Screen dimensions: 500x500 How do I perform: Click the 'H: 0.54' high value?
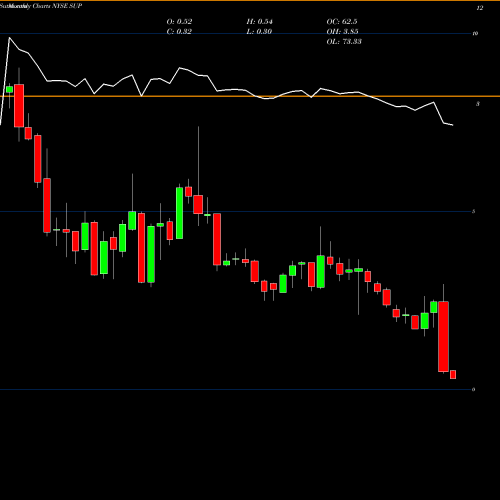click(x=260, y=22)
